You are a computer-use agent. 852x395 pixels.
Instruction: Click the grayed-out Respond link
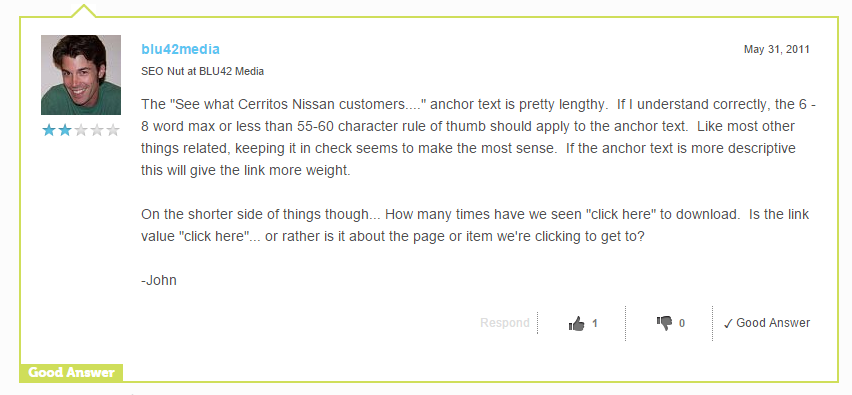point(505,323)
